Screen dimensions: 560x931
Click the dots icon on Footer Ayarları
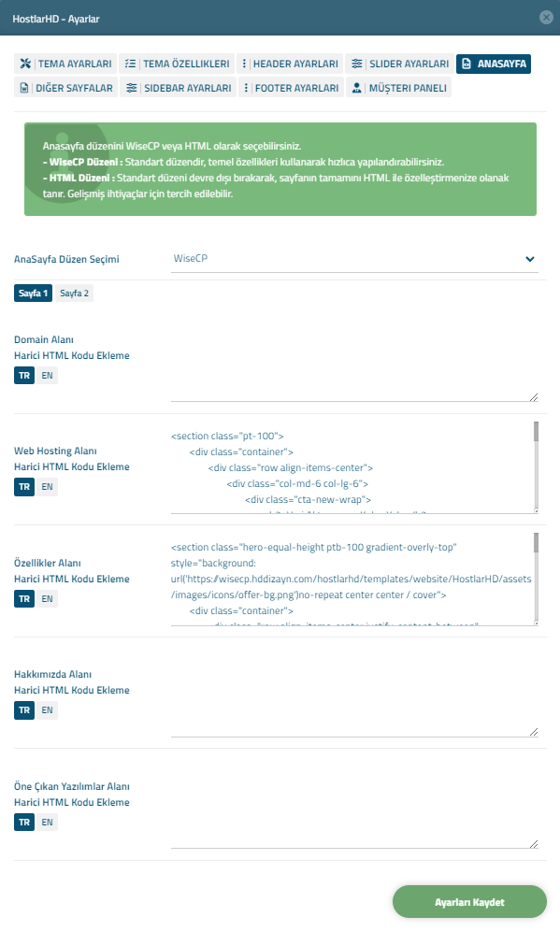(x=246, y=88)
